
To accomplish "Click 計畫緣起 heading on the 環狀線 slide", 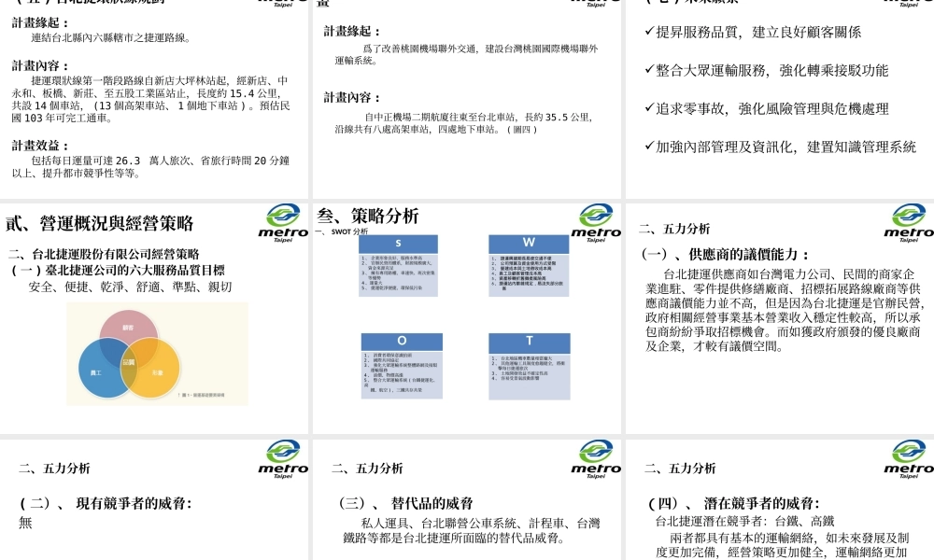I will (x=40, y=23).
